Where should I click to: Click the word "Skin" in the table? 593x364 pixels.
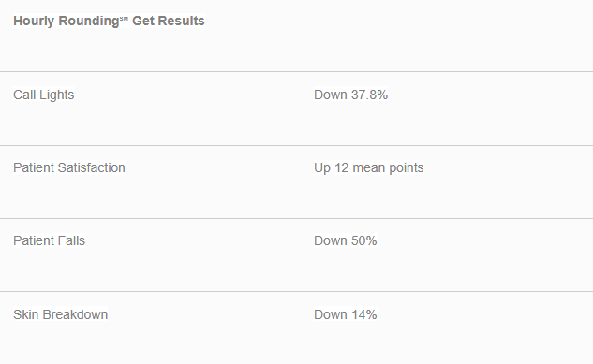26,314
